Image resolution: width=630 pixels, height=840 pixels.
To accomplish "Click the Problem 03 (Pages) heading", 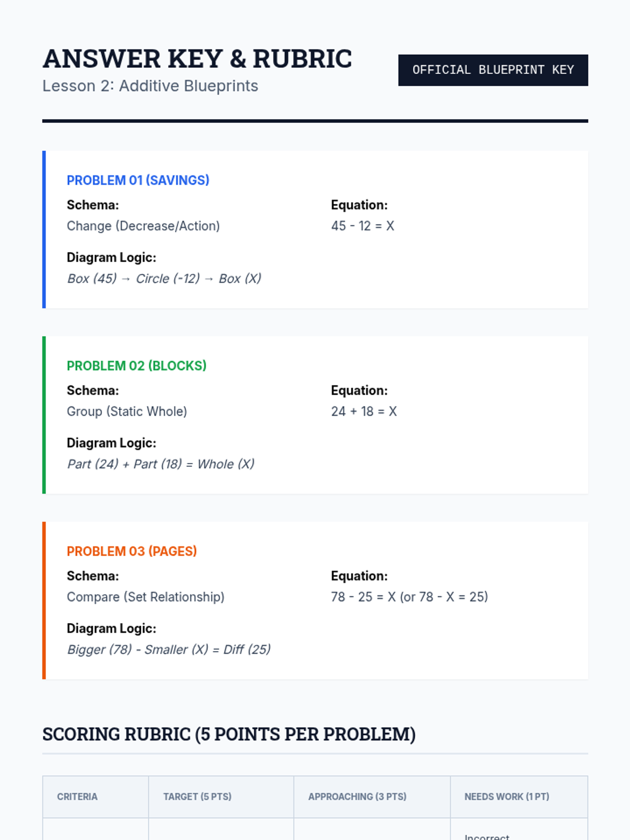I will 132,551.
